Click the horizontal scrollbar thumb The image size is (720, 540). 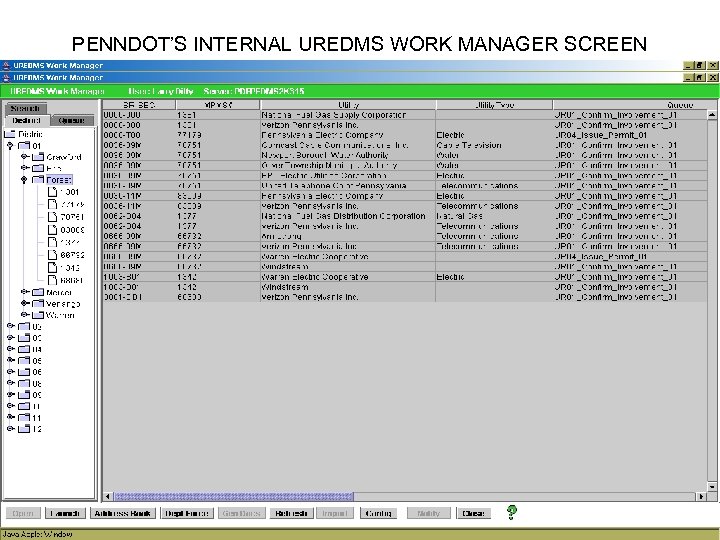point(233,496)
